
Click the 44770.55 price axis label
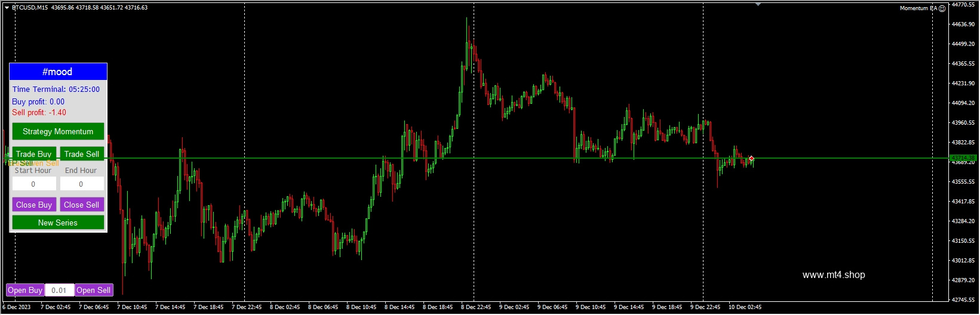[x=963, y=5]
